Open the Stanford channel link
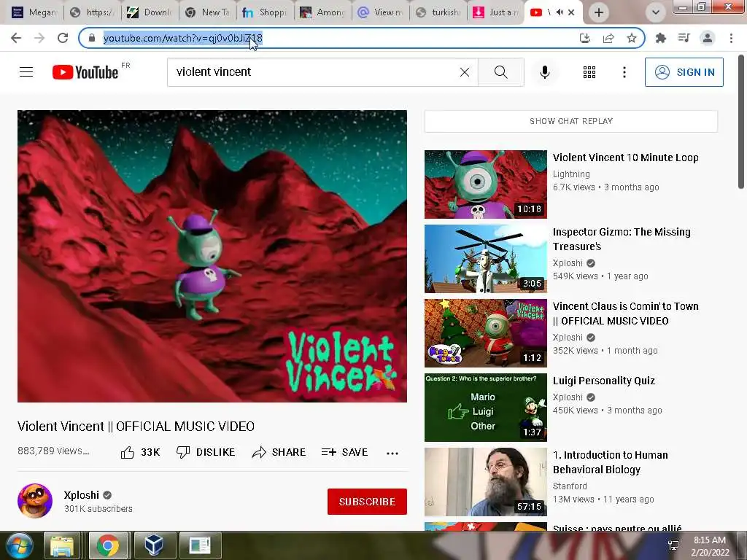747x560 pixels. point(570,486)
